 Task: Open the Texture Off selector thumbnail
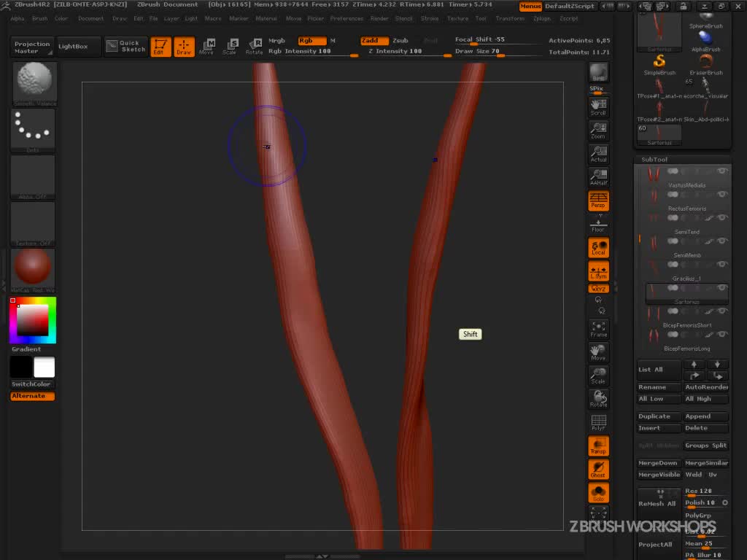click(33, 223)
